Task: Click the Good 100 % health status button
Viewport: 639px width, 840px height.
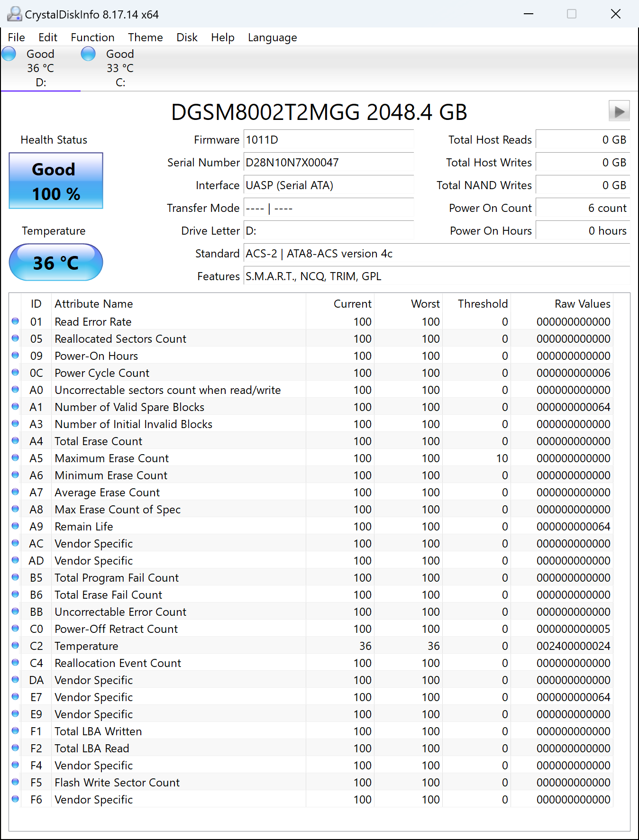Action: (x=56, y=181)
